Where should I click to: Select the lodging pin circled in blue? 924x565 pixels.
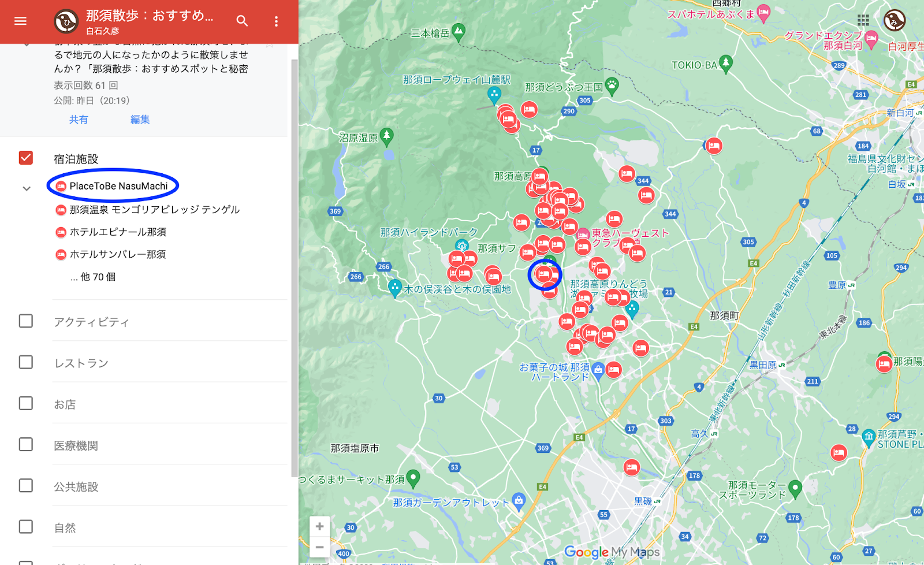pyautogui.click(x=543, y=274)
